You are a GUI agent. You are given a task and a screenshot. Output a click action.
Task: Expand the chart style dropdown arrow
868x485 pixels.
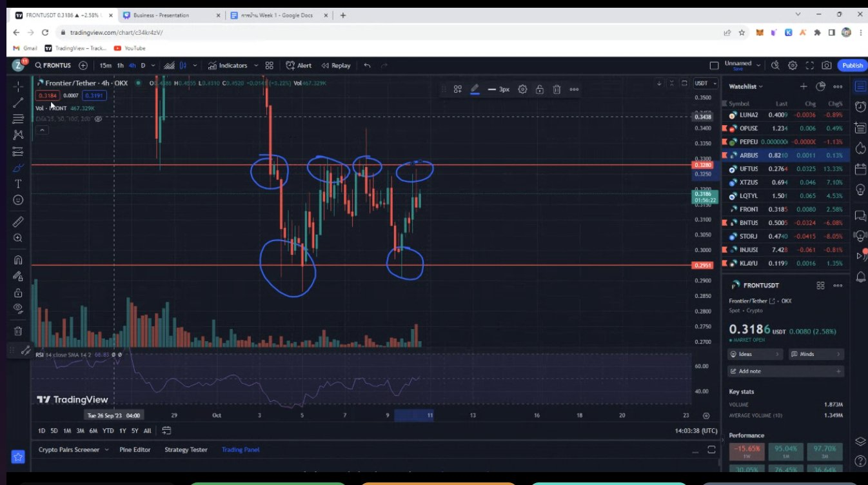pyautogui.click(x=194, y=65)
